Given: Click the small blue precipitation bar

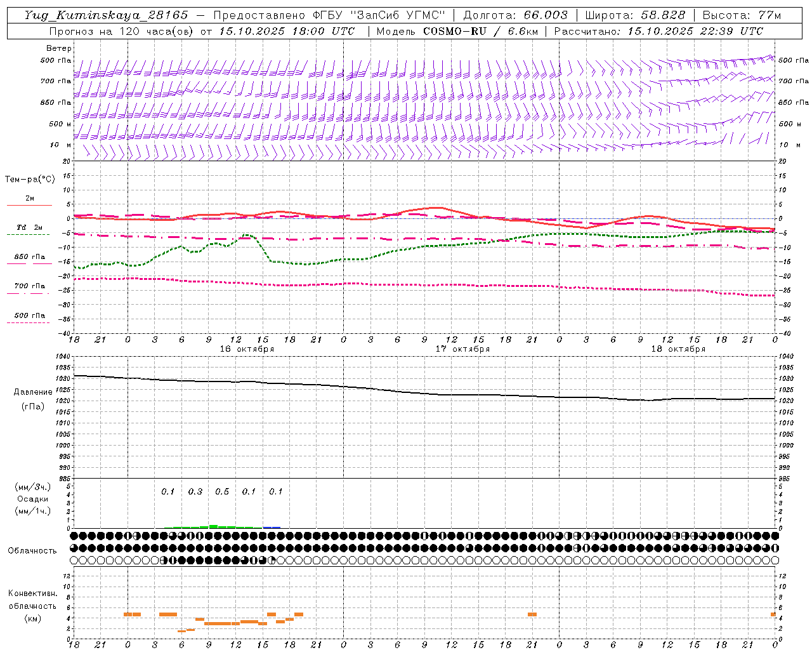Looking at the screenshot, I should click(272, 527).
